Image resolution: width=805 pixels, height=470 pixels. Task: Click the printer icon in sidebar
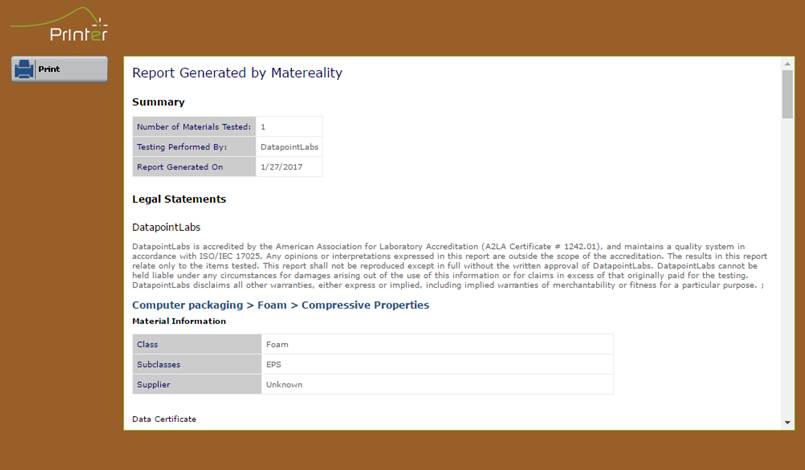pyautogui.click(x=24, y=69)
